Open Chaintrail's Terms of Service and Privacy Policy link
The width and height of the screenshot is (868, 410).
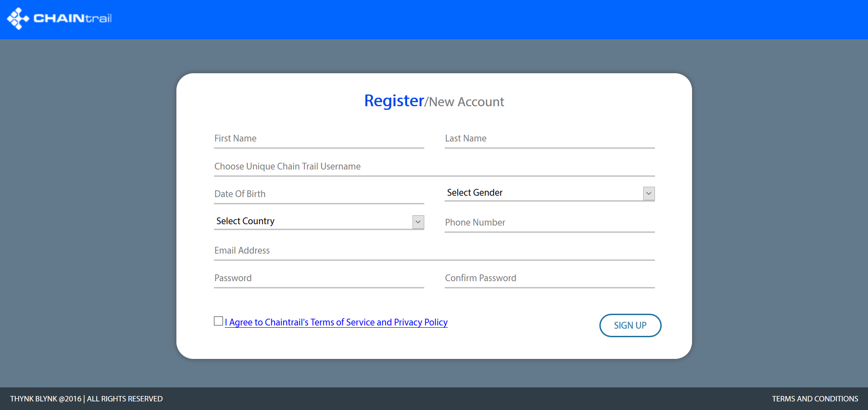336,322
